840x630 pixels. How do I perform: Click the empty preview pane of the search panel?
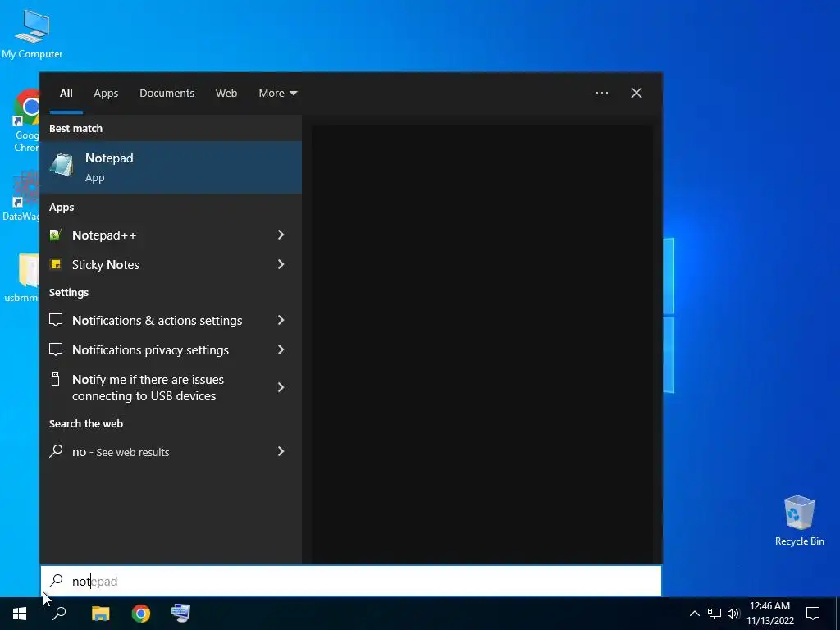[x=482, y=344]
